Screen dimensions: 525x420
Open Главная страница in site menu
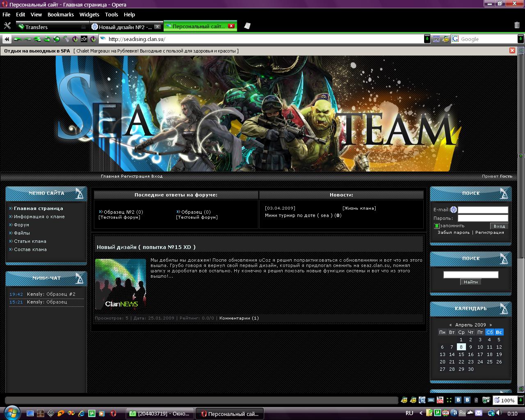39,208
